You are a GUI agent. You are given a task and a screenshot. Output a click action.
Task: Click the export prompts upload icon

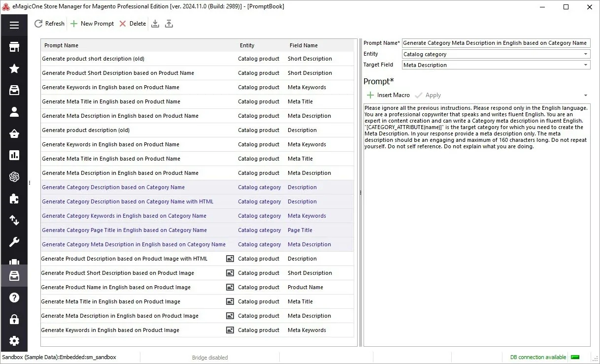click(x=169, y=24)
